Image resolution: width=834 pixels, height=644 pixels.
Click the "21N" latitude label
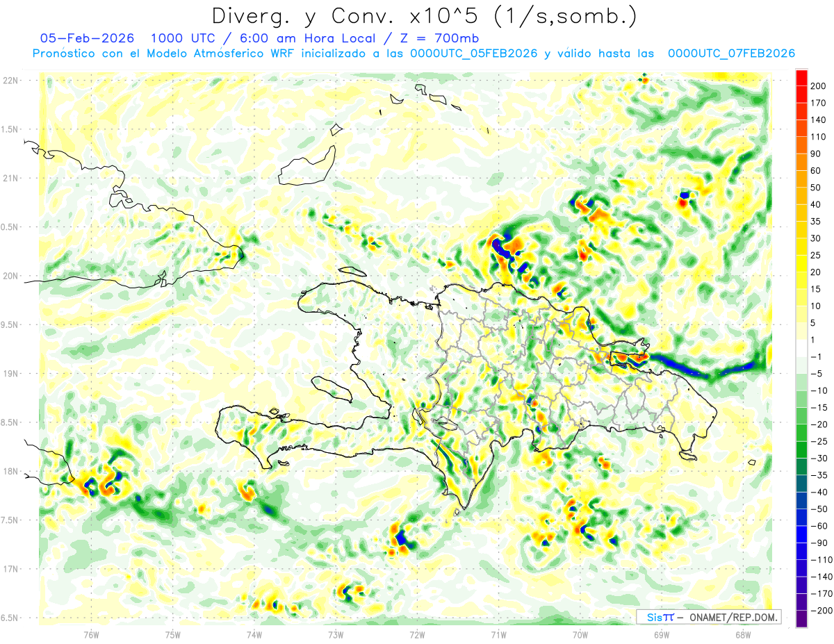(x=10, y=179)
